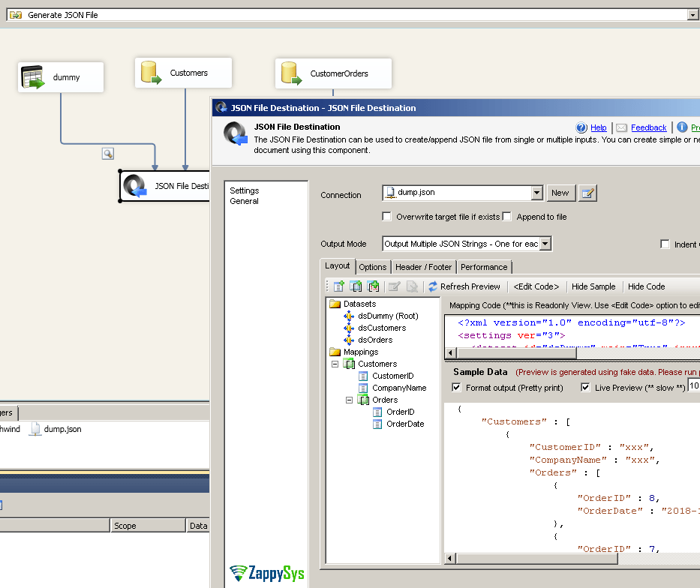The height and width of the screenshot is (588, 700).
Task: Select the Add Dataset toolbar icon
Action: [x=338, y=286]
